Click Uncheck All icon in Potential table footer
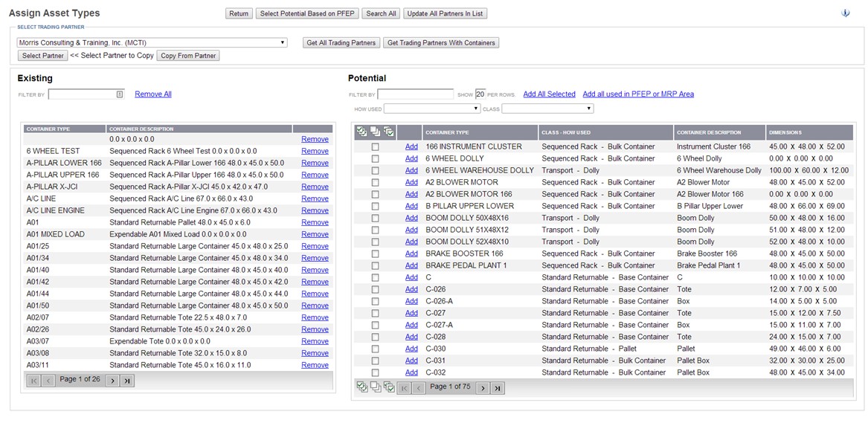Image resolution: width=868 pixels, height=423 pixels. point(376,387)
